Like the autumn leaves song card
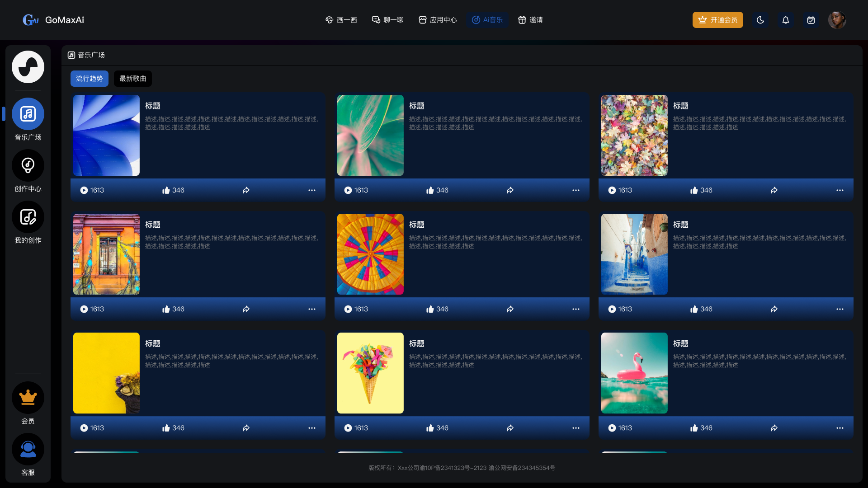The image size is (868, 488). [694, 190]
